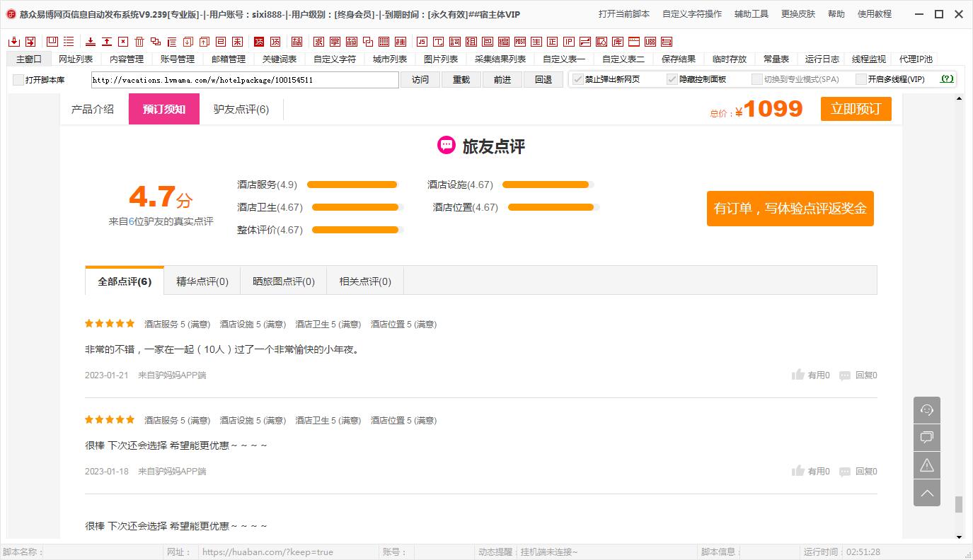Screen dimensions: 973x560
Task: Switch to the 账号管理 tab
Action: coord(178,59)
